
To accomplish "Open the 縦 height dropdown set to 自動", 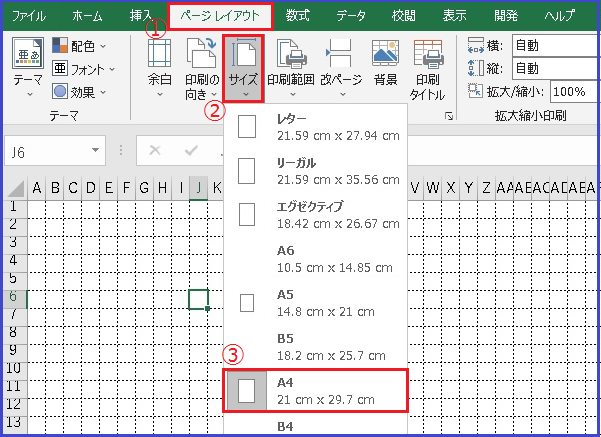I will (555, 69).
